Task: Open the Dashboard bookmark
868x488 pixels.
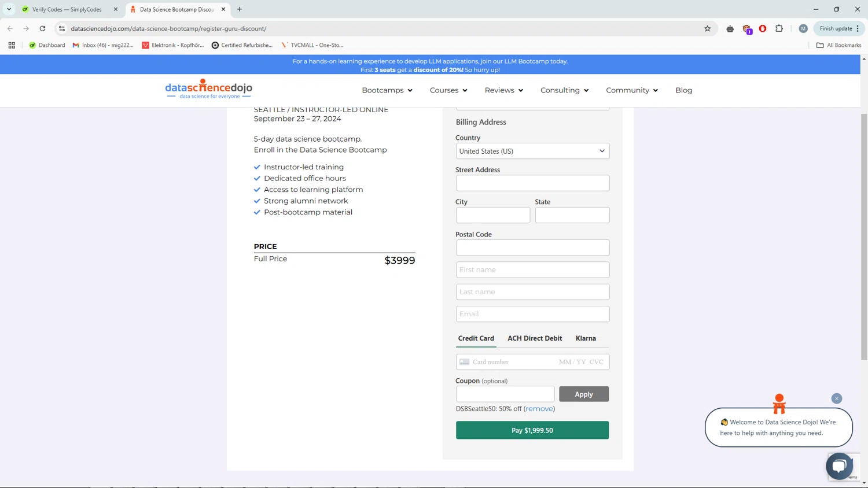Action: click(x=47, y=45)
